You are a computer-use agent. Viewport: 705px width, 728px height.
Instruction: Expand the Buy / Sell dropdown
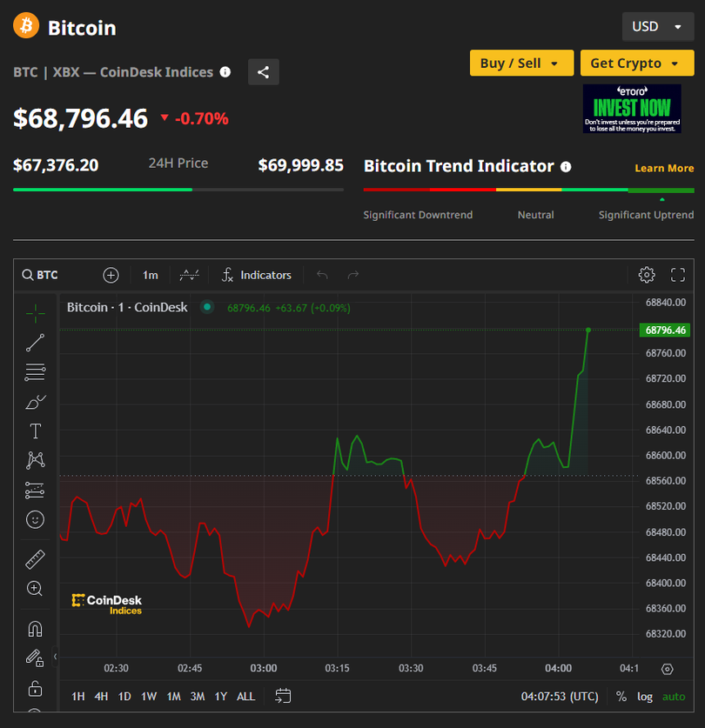tap(520, 63)
